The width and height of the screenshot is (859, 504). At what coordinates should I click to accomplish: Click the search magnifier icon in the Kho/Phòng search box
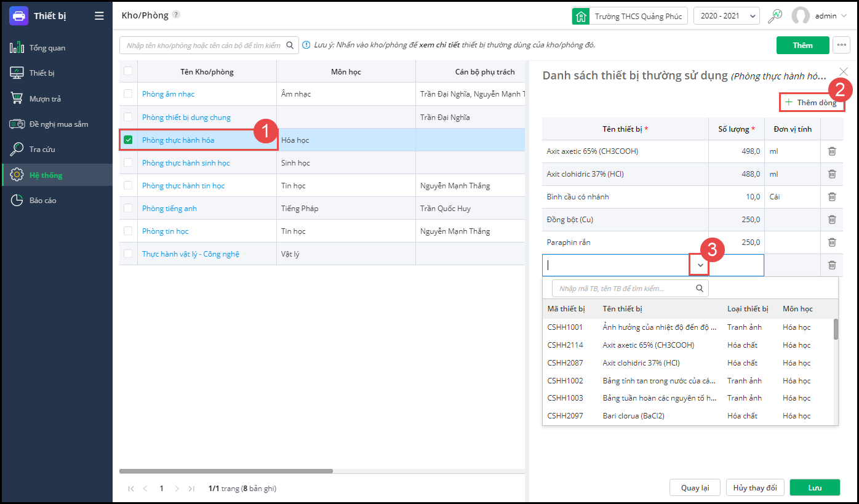(290, 45)
